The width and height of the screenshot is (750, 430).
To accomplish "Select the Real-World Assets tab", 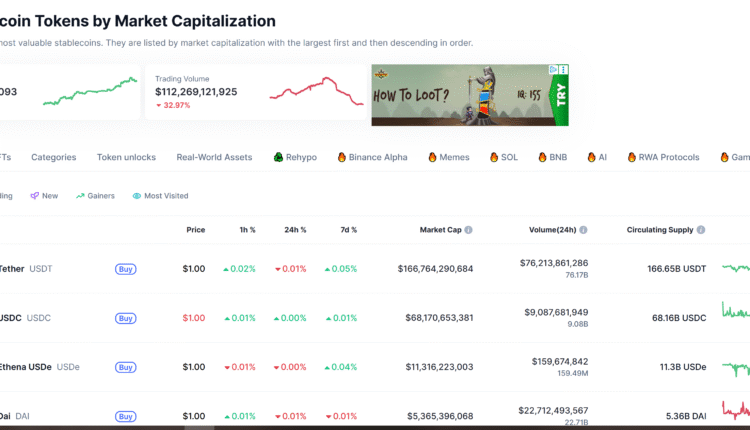I will tap(214, 157).
